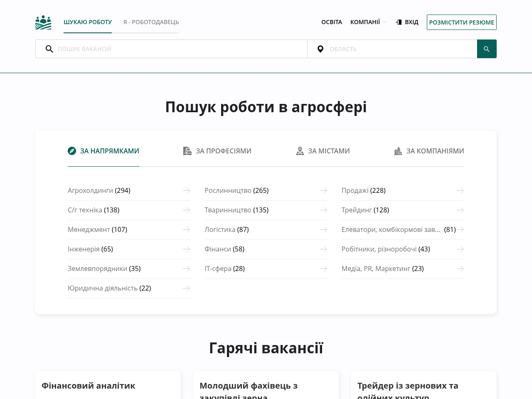532x399 pixels.
Task: Click the arrow in the Рослинництво row
Action: (x=323, y=190)
